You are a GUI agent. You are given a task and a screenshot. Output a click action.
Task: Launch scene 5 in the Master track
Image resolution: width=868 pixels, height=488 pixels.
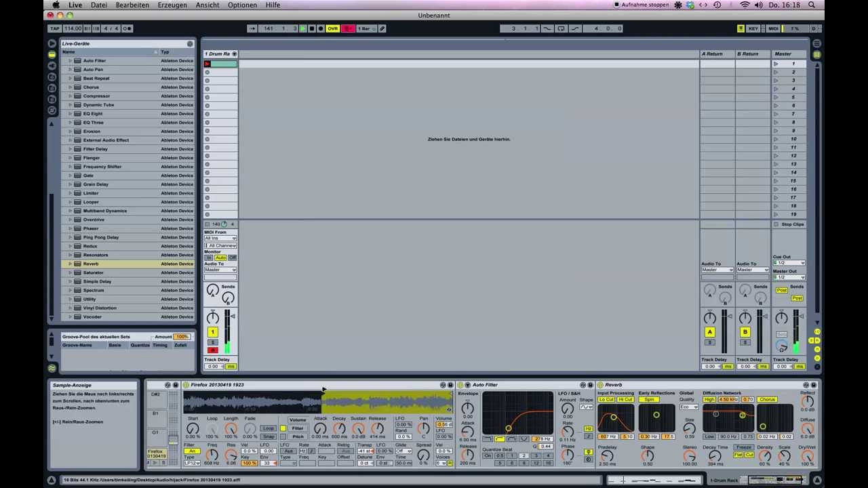tap(776, 97)
